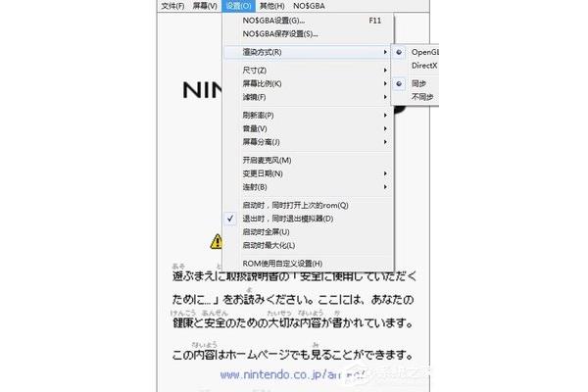Screen dimensions: 588x392
Task: Select 不同步 async option
Action: click(x=416, y=97)
